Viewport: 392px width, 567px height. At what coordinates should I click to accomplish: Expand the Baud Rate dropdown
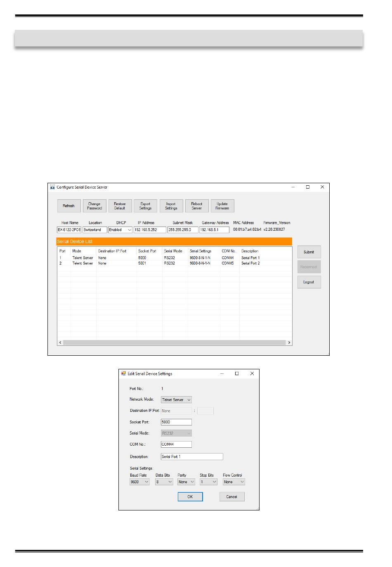click(x=140, y=482)
